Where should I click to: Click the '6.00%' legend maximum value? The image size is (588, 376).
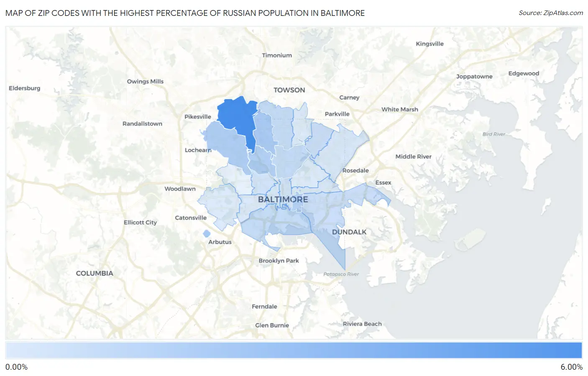571,367
